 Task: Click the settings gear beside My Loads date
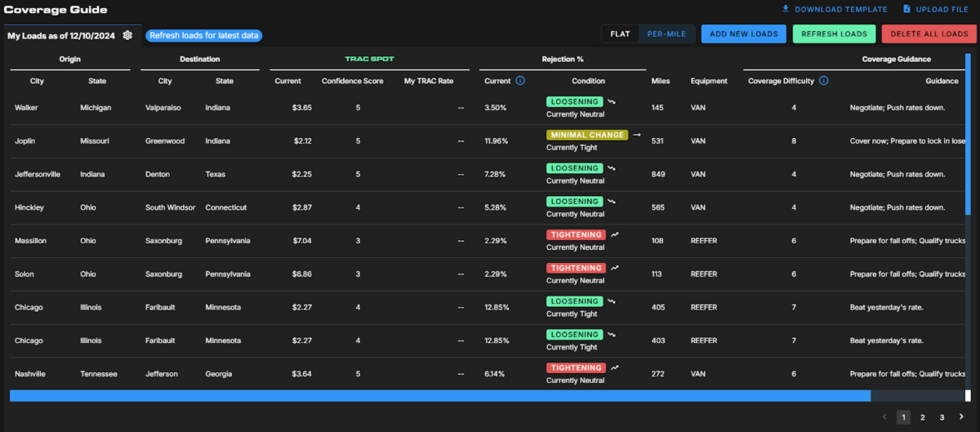127,35
